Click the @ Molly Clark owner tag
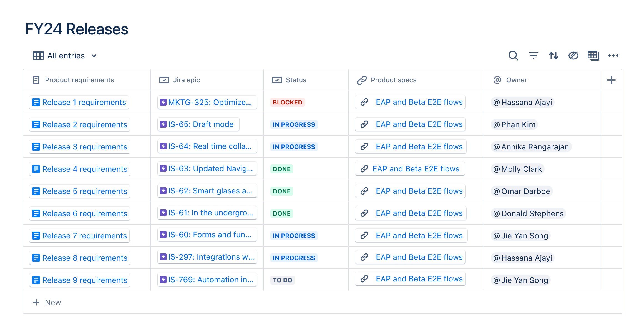644x334 pixels. pos(517,169)
